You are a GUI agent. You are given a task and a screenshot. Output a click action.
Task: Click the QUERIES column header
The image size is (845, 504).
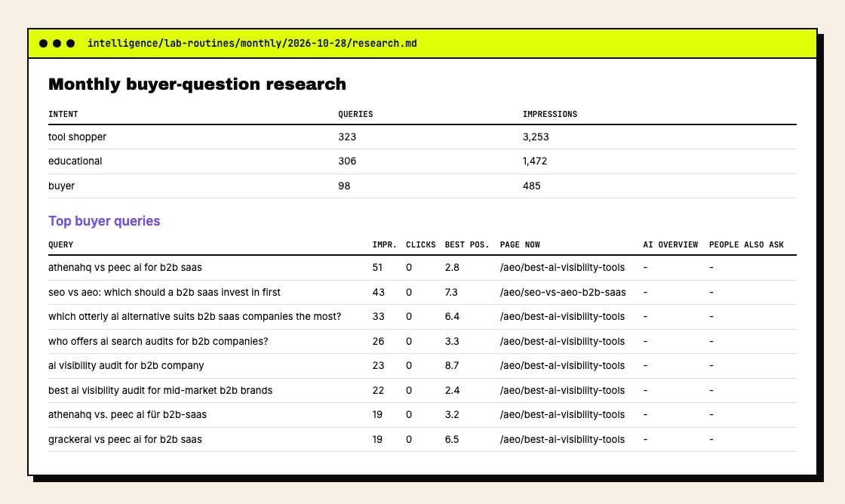tap(355, 114)
